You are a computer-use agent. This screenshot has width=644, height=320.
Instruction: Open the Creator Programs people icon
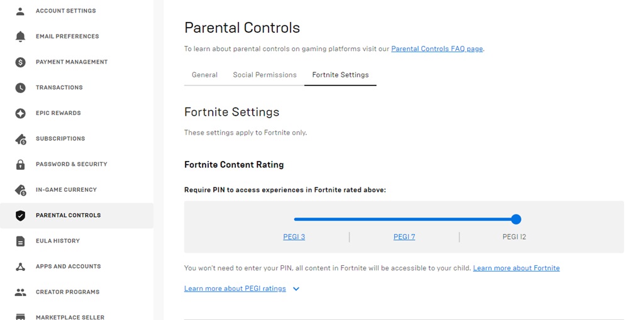click(x=20, y=292)
